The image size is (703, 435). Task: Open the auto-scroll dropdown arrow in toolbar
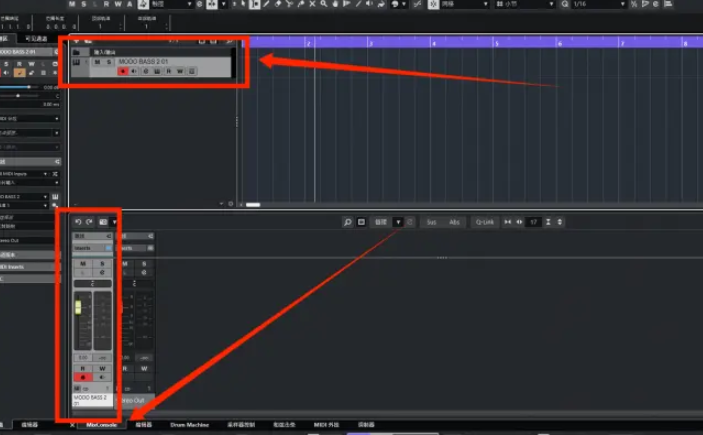(223, 4)
